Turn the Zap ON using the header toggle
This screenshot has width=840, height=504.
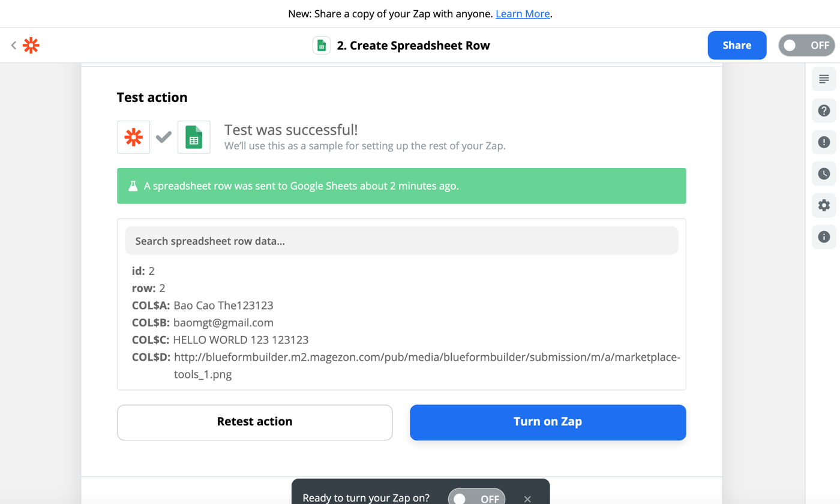pos(806,45)
